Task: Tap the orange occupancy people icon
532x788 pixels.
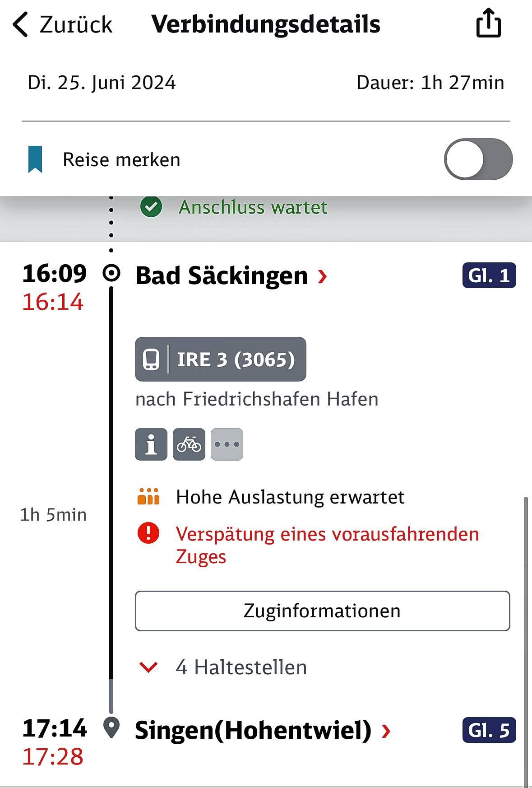Action: tap(148, 496)
